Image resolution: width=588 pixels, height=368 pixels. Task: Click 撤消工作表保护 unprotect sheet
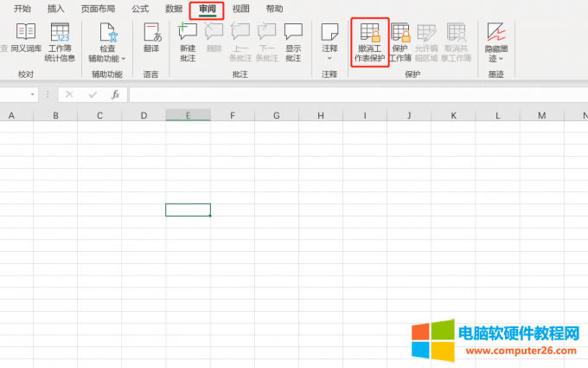point(370,42)
